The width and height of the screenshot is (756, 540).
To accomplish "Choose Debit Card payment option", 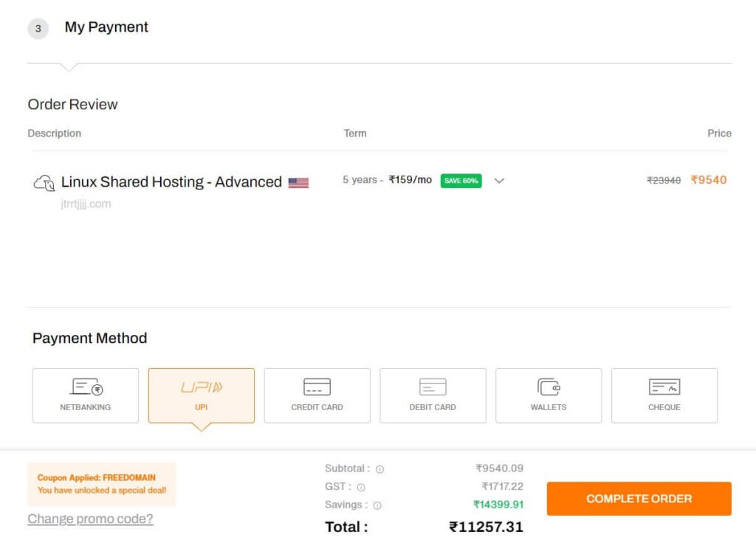I will coord(433,395).
